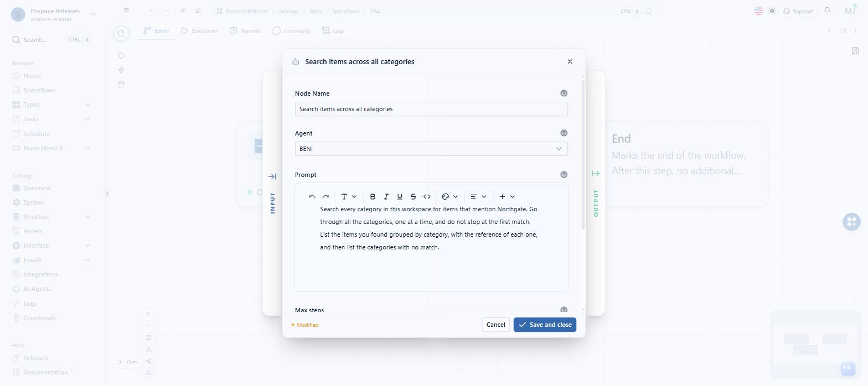Open the Documentation link
The width and height of the screenshot is (868, 386).
51,372
